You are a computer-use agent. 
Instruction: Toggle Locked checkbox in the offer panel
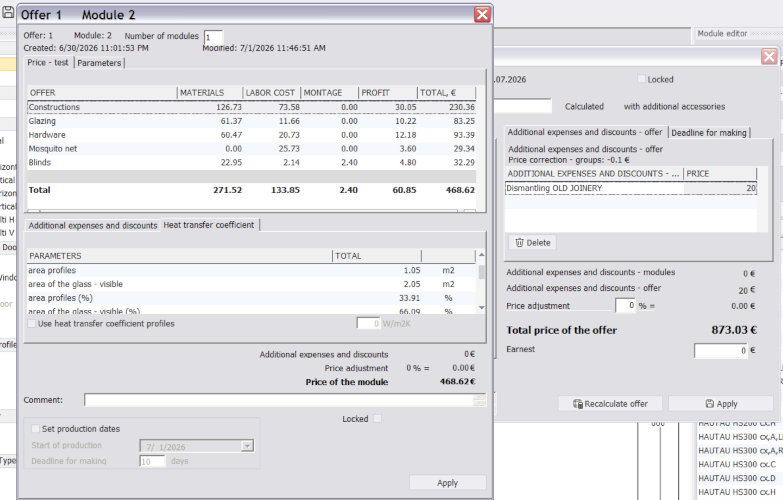click(x=642, y=79)
